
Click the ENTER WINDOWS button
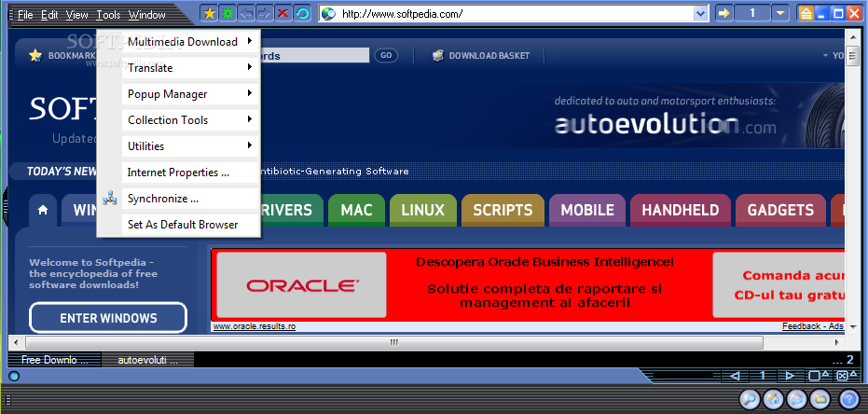click(x=108, y=318)
